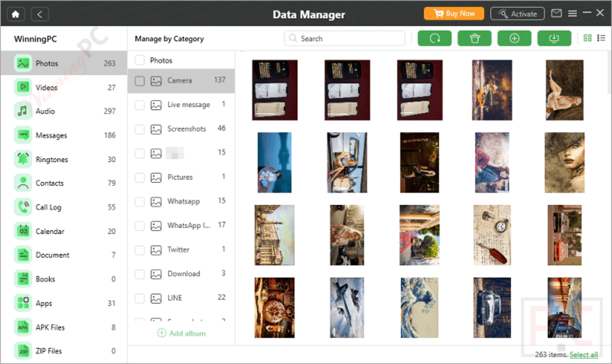The image size is (612, 364).
Task: Click the green delete trash button
Action: (475, 38)
